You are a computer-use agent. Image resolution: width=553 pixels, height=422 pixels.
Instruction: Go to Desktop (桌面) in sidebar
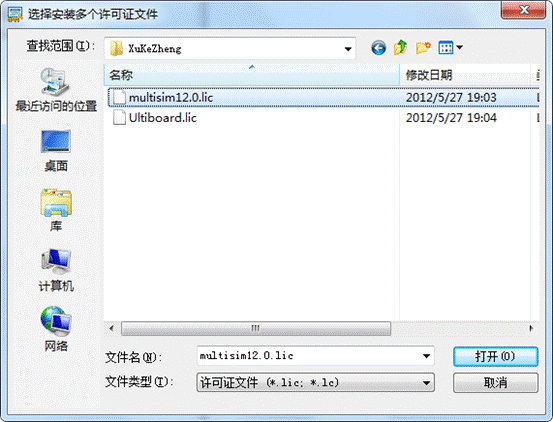click(x=56, y=151)
